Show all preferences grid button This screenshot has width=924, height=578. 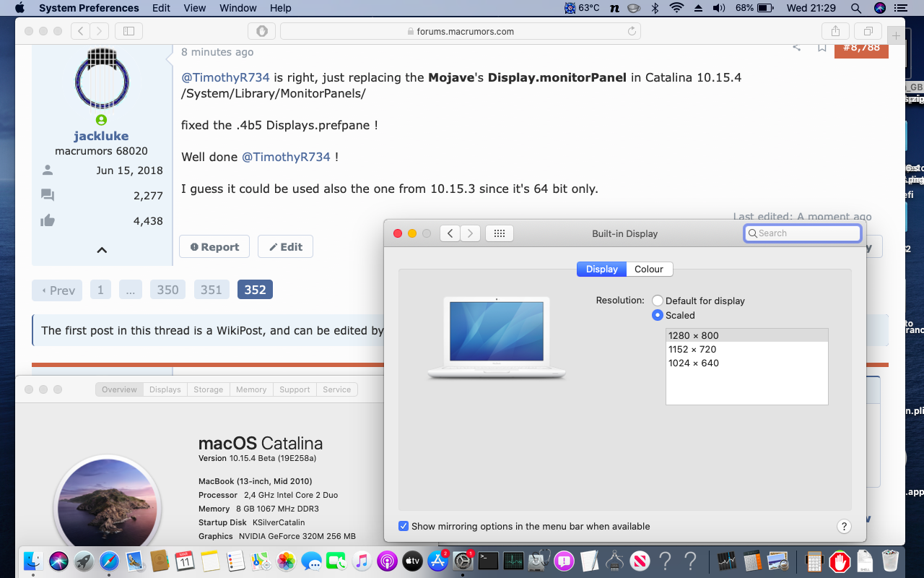(500, 233)
